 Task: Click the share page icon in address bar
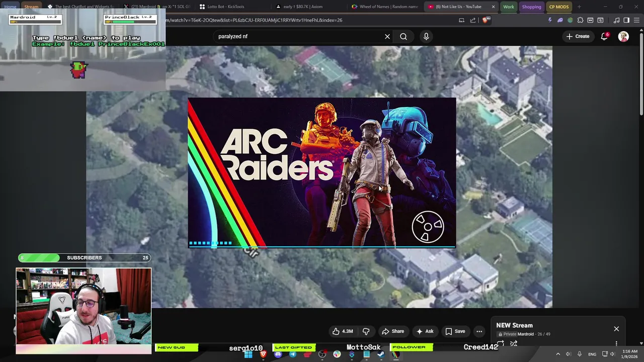473,20
